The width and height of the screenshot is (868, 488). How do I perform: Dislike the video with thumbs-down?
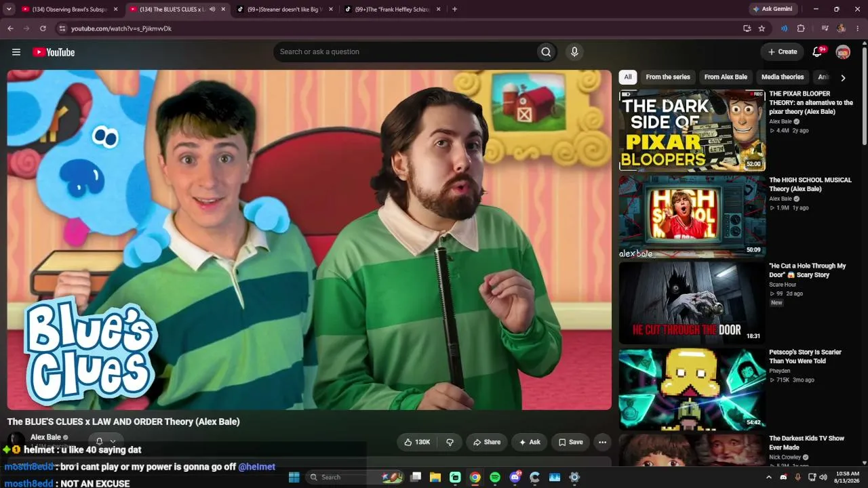450,443
